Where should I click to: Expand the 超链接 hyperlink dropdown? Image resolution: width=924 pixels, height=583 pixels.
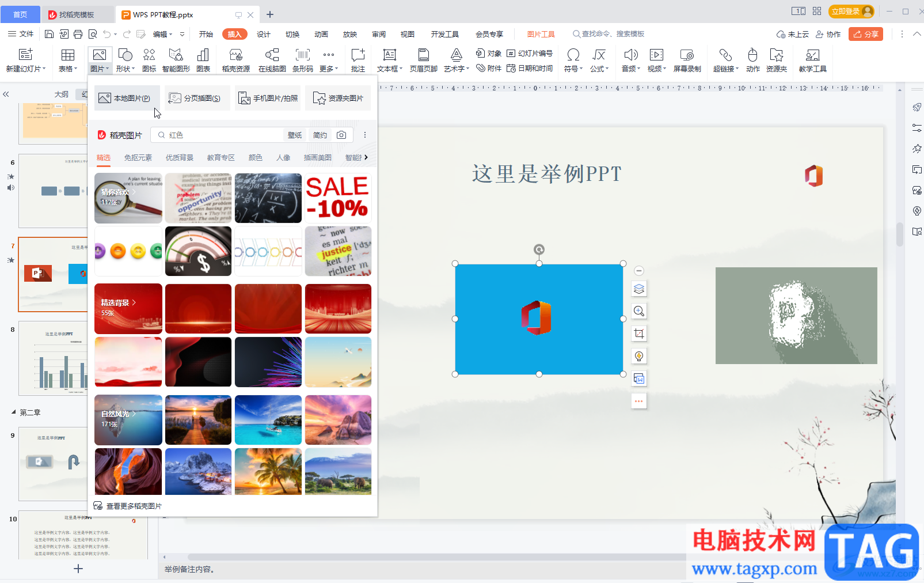(726, 69)
